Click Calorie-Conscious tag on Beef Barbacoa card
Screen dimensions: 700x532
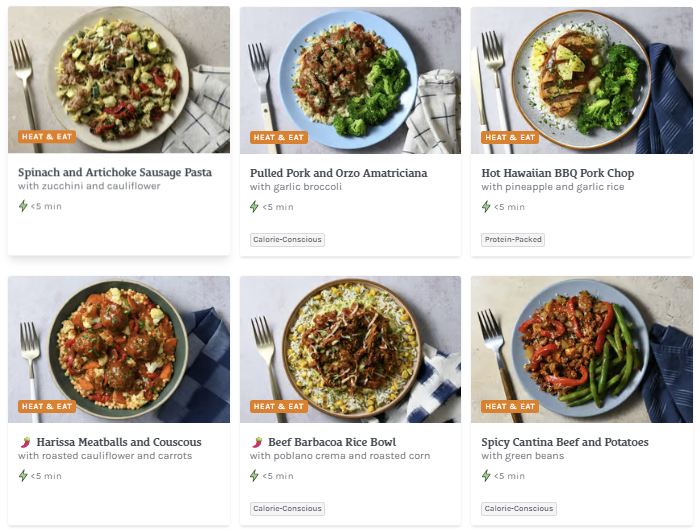287,509
